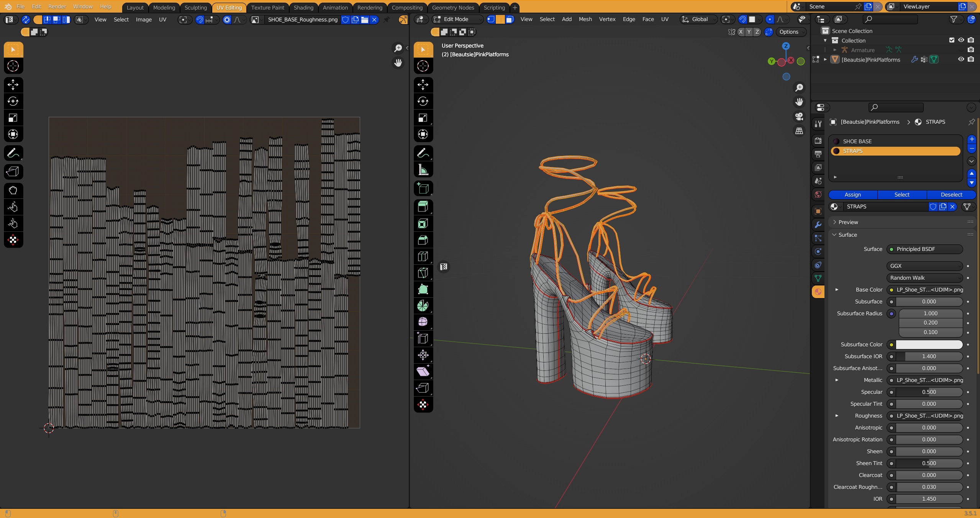Viewport: 980px width, 518px height.
Task: Toggle UV sync selection
Action: (26, 20)
